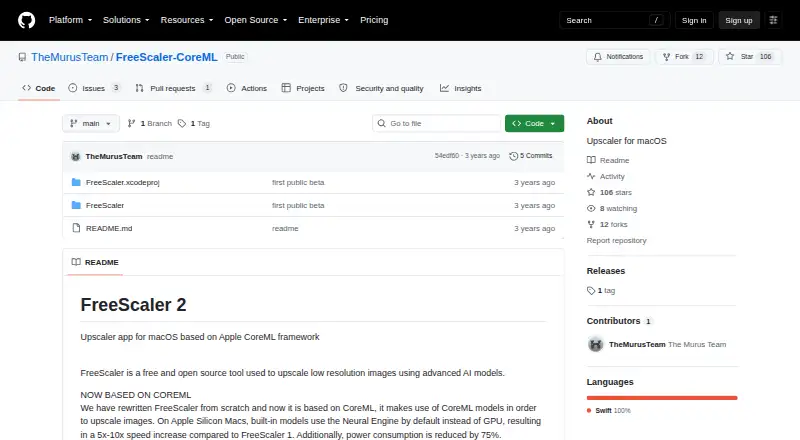Expand the Platform menu
This screenshot has width=800, height=440.
(x=70, y=20)
